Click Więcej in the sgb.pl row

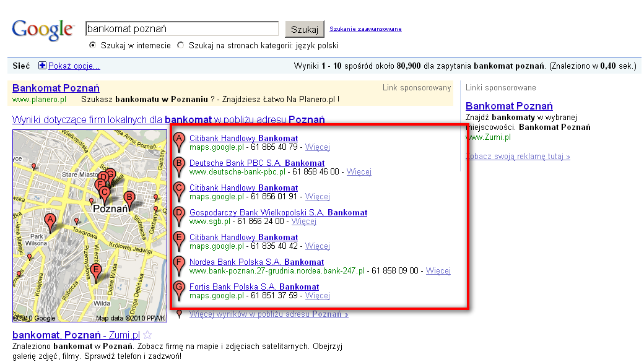click(304, 222)
